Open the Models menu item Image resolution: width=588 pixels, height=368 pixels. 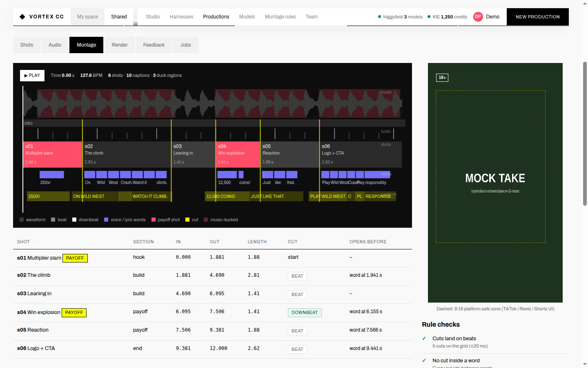click(x=247, y=17)
